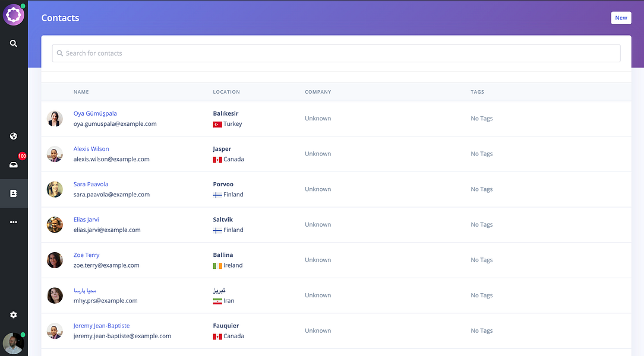Open the three-dots more menu in sidebar

pos(14,222)
